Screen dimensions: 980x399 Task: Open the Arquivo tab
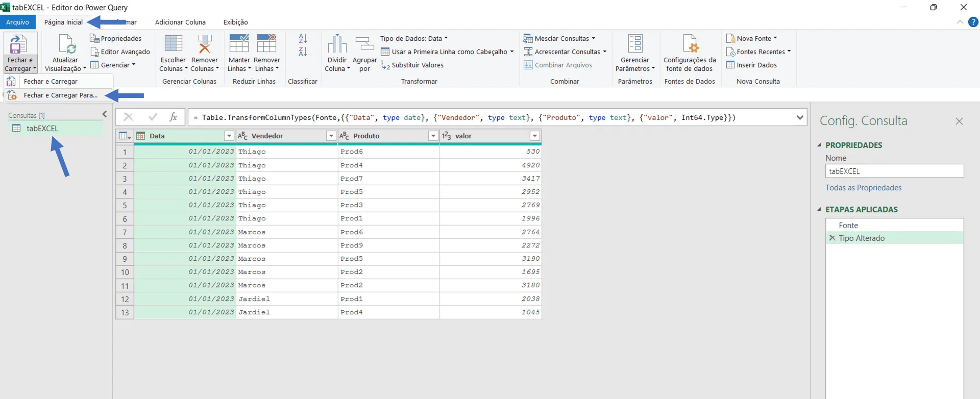tap(18, 22)
